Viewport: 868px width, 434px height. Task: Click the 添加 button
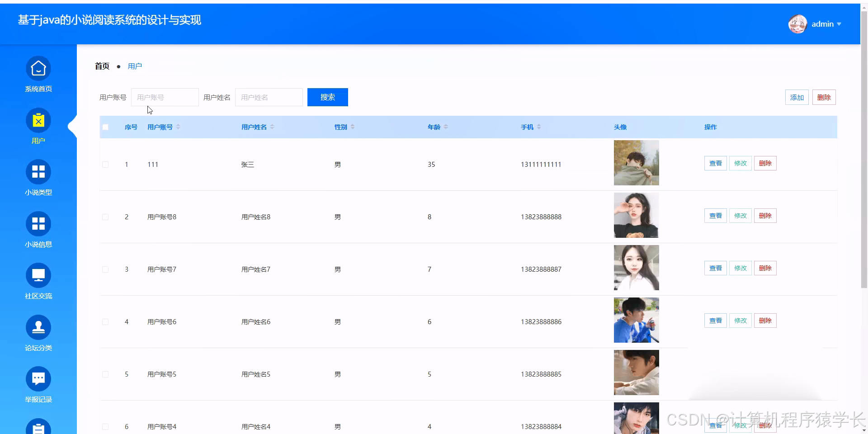point(797,97)
